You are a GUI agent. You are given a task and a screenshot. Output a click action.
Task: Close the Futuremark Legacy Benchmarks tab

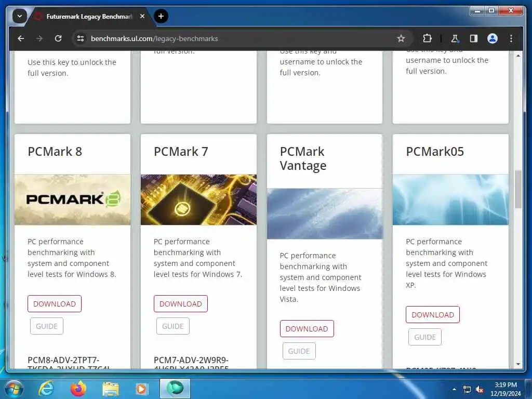click(x=142, y=16)
